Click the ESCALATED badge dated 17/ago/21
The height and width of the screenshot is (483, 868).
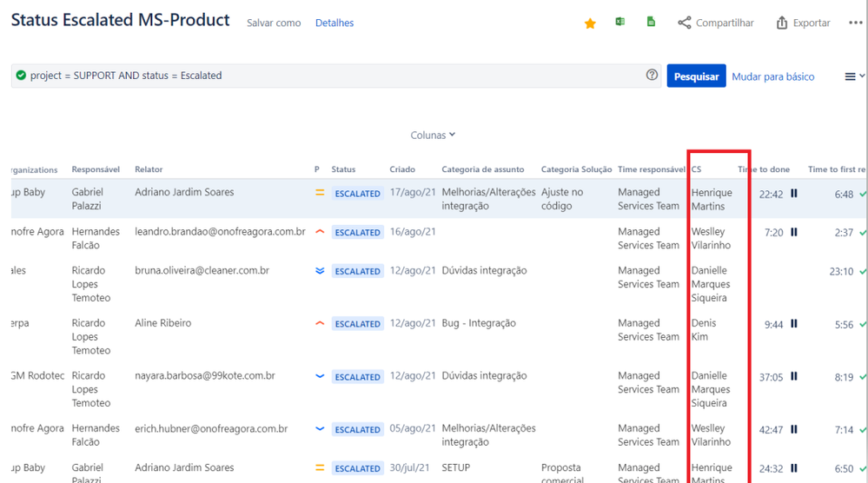point(358,193)
